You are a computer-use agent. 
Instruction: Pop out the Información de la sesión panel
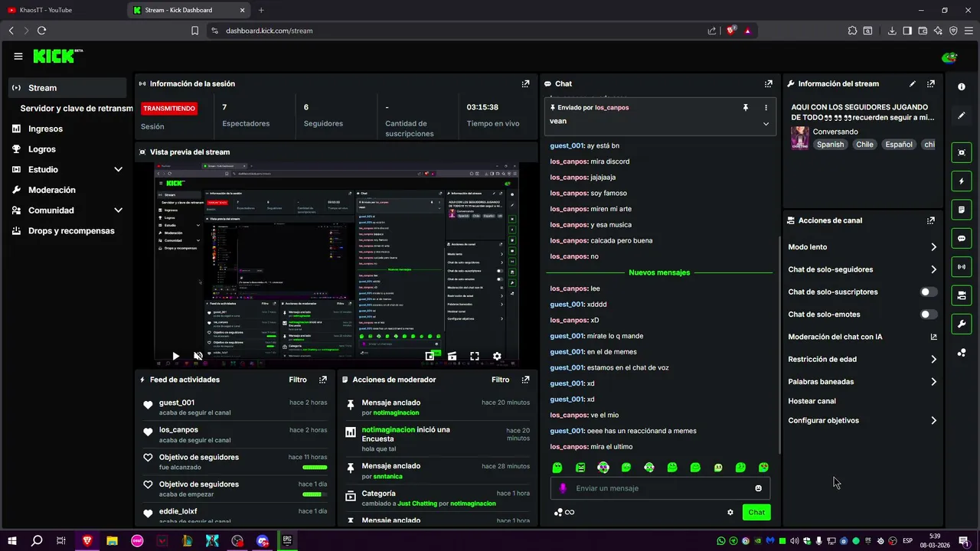point(525,83)
